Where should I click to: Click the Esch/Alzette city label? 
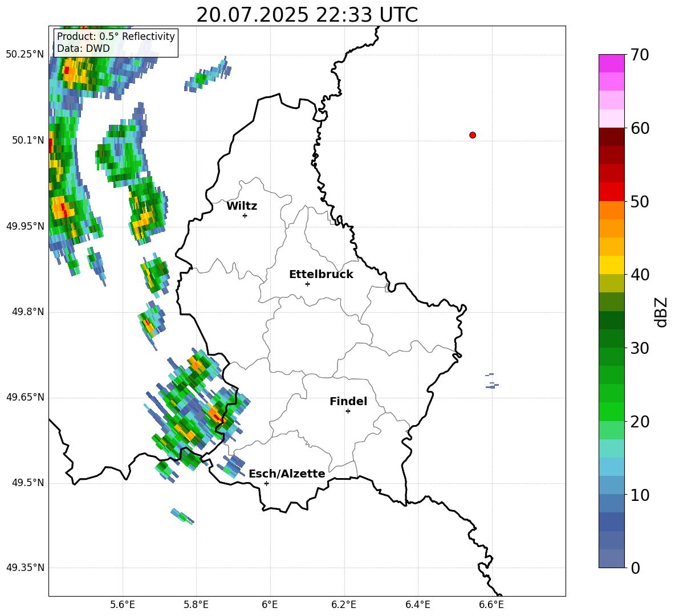click(287, 474)
